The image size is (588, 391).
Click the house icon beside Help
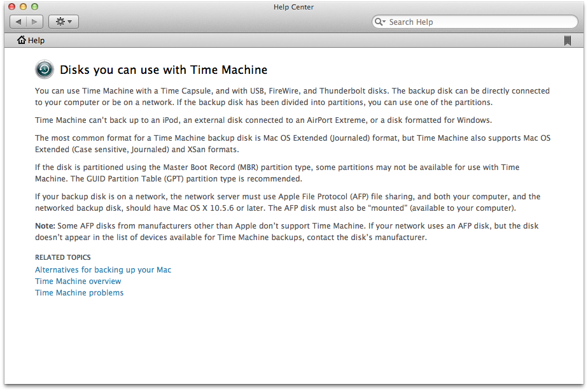22,39
